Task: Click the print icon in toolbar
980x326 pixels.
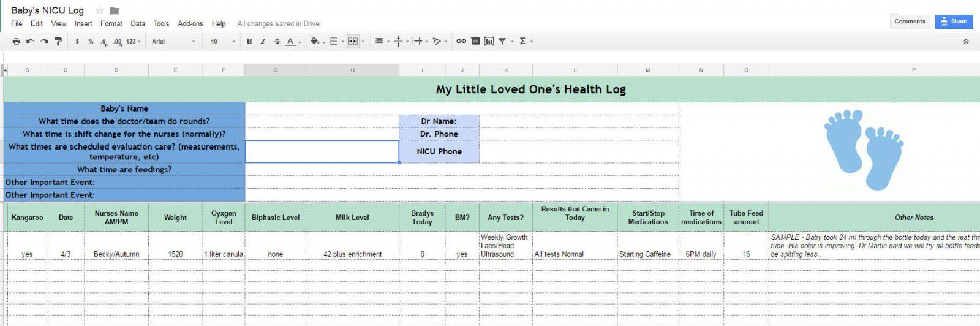Action: [x=17, y=42]
